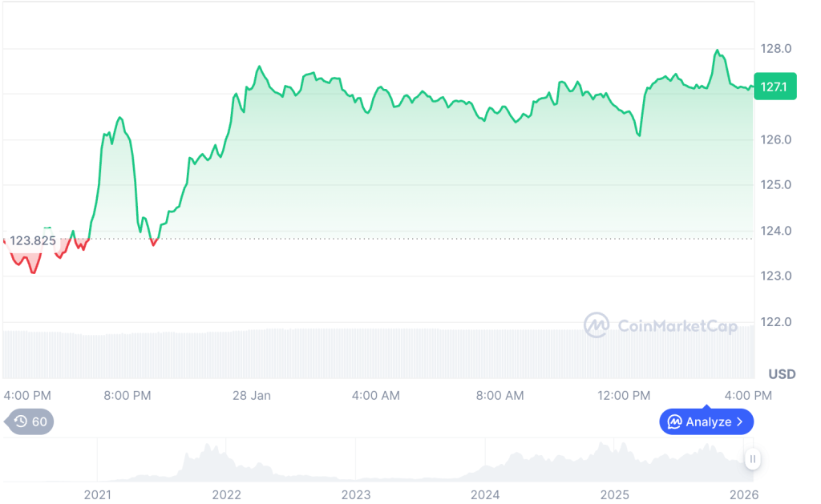The height and width of the screenshot is (504, 821).
Task: Click the CoinMarketCap watermark text
Action: (677, 325)
